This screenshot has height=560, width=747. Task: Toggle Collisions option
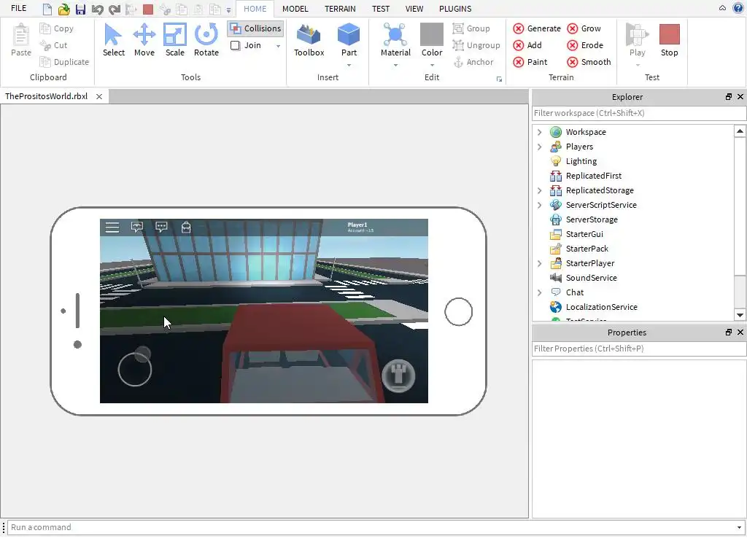click(255, 28)
